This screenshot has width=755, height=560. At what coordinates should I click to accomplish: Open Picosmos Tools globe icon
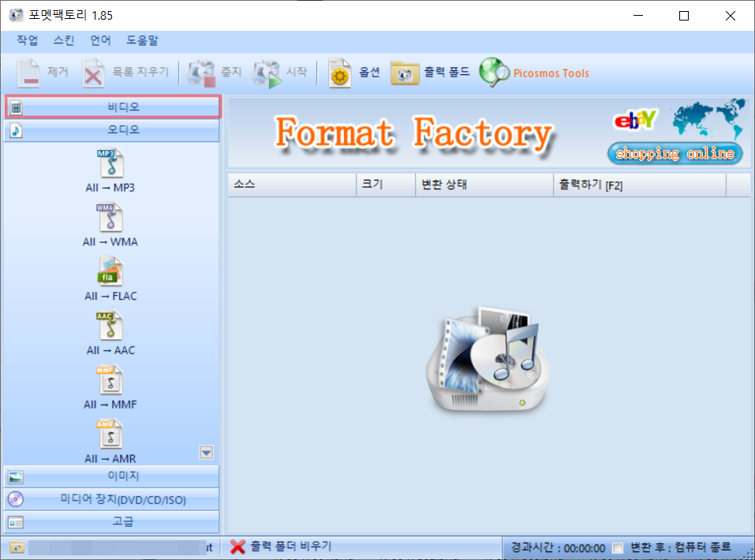point(494,73)
